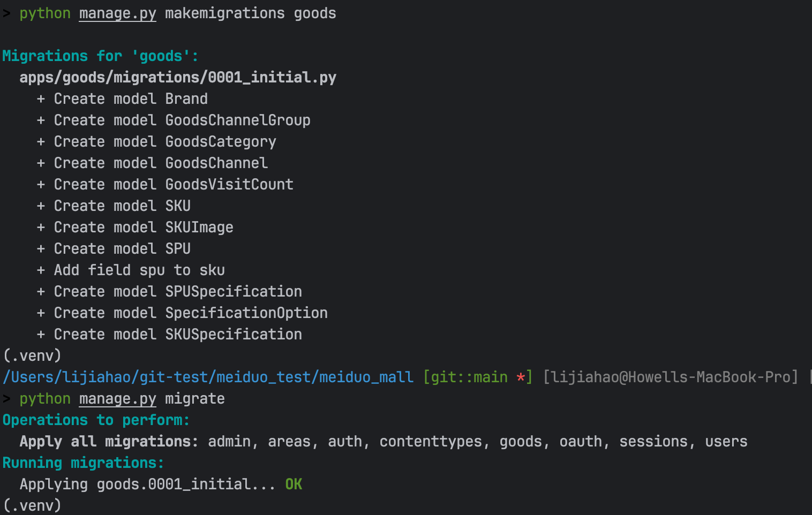
Task: Click the "Applying goods.0001_initial..." text
Action: coord(148,484)
